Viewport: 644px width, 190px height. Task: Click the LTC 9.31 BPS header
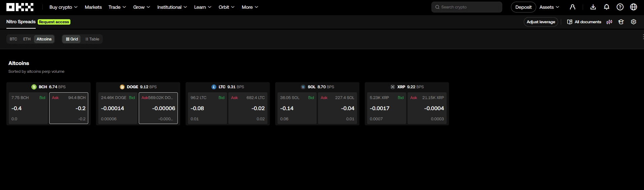click(x=228, y=87)
